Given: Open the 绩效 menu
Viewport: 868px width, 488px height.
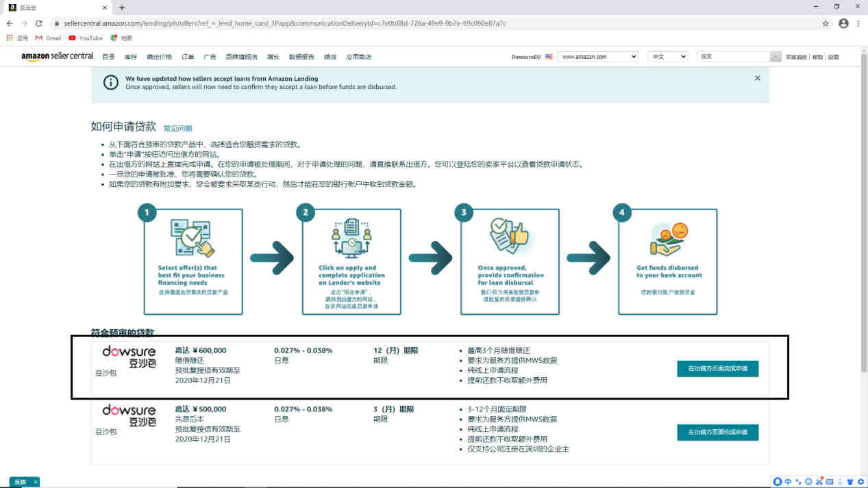Looking at the screenshot, I should pyautogui.click(x=330, y=57).
